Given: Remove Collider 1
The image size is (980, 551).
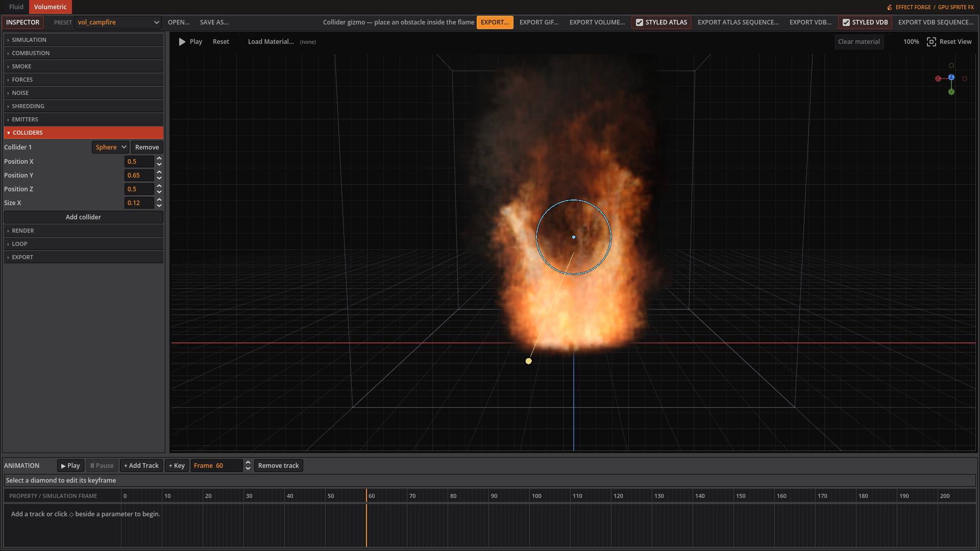Looking at the screenshot, I should click(147, 147).
